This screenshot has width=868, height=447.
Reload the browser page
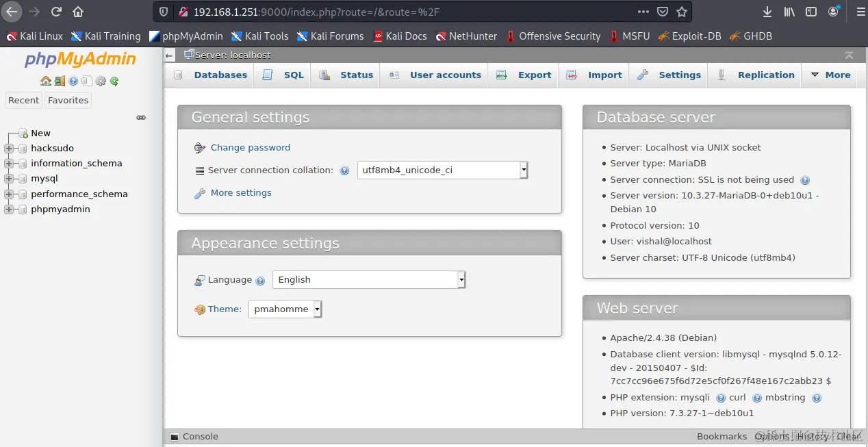pos(56,12)
